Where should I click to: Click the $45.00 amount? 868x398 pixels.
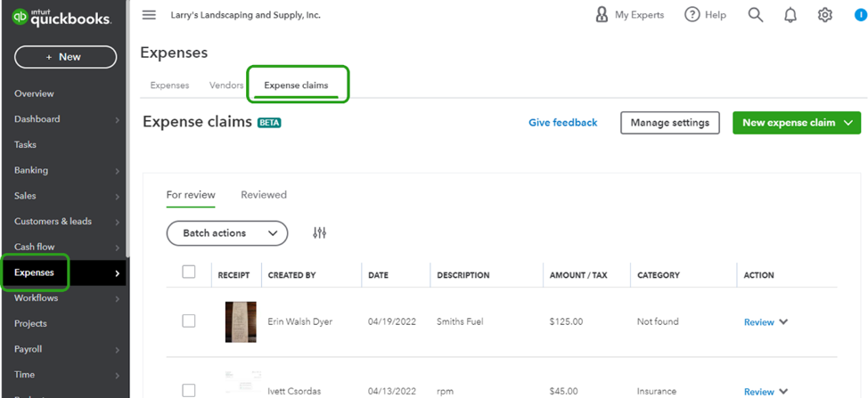point(563,391)
